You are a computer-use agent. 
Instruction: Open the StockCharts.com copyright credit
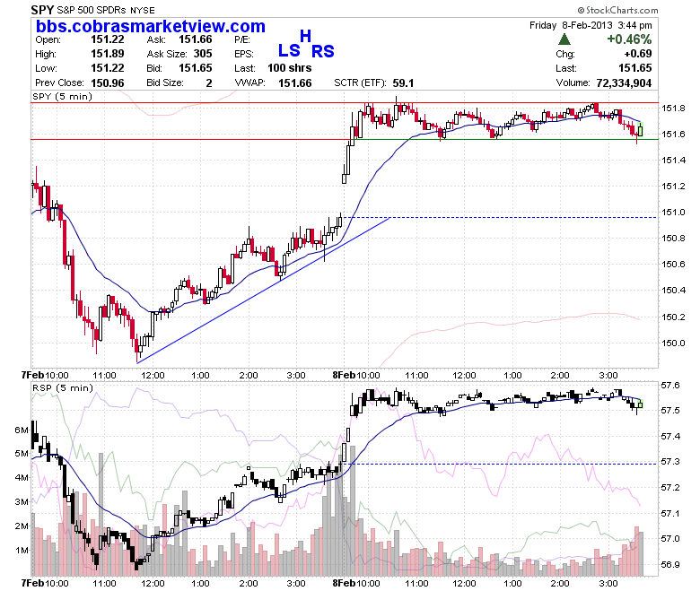tap(617, 10)
